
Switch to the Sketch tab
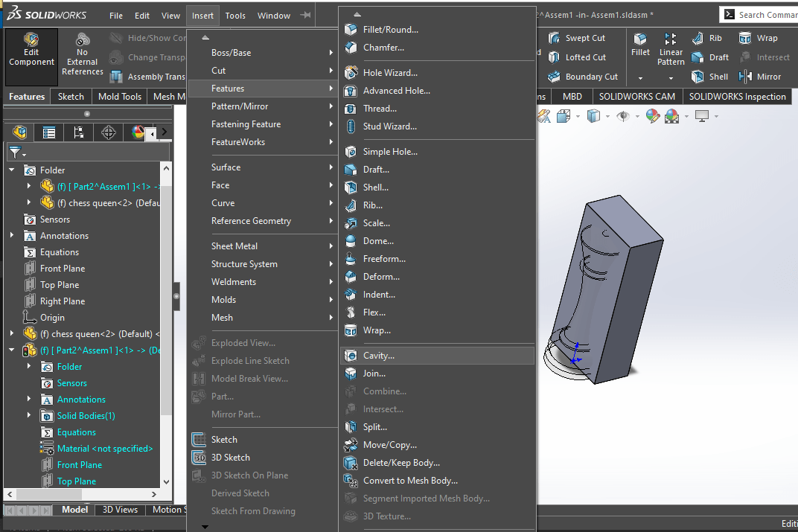pyautogui.click(x=71, y=96)
